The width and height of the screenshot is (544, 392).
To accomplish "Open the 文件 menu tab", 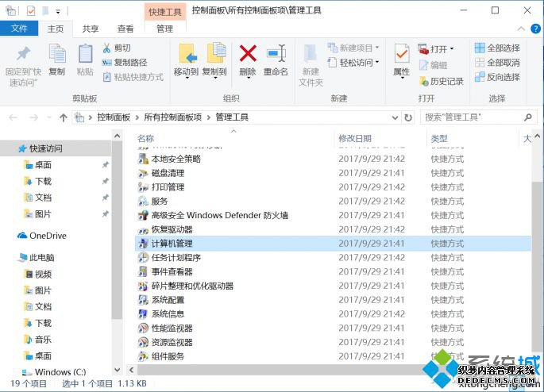I will coord(19,29).
